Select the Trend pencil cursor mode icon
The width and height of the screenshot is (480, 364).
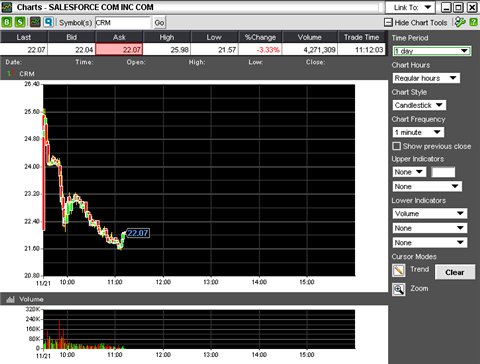coord(399,270)
